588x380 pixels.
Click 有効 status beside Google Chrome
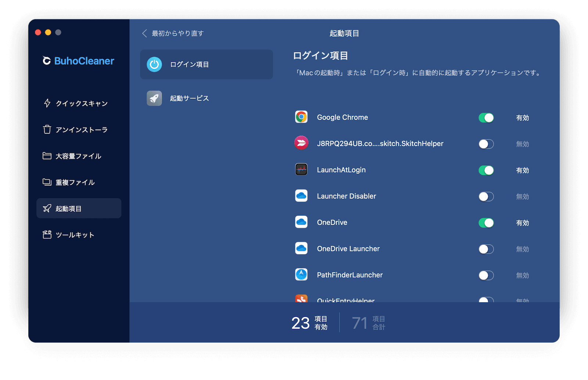523,118
